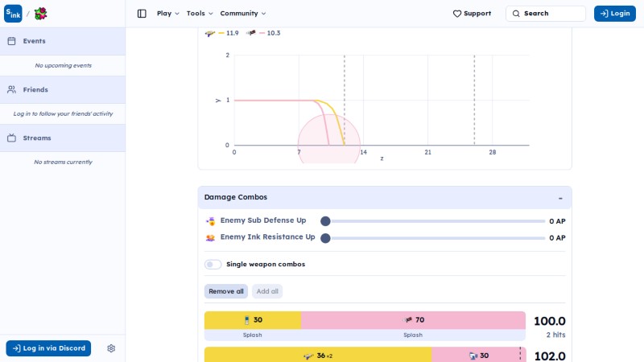Image resolution: width=644 pixels, height=362 pixels.
Task: Click 'No streams currently' text
Action: 63,162
